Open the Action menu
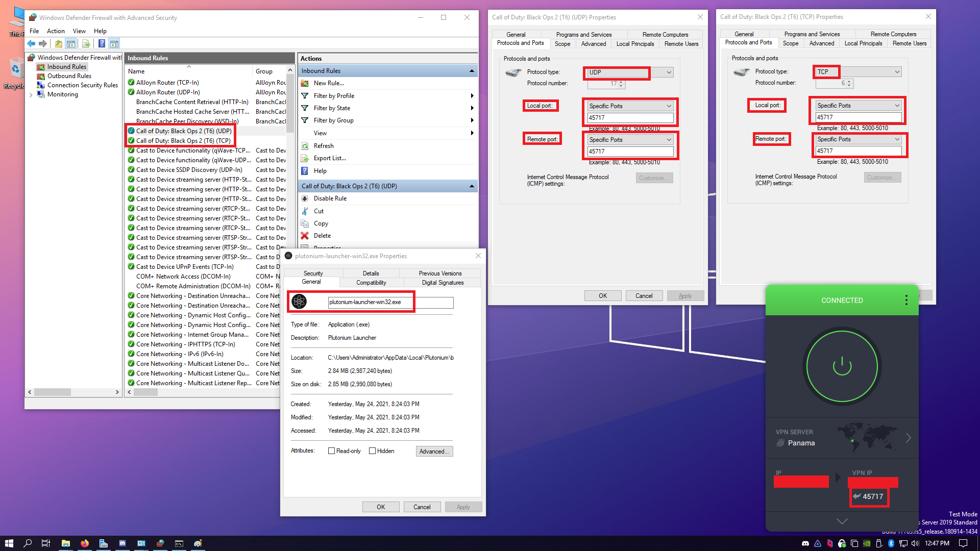 [x=56, y=31]
